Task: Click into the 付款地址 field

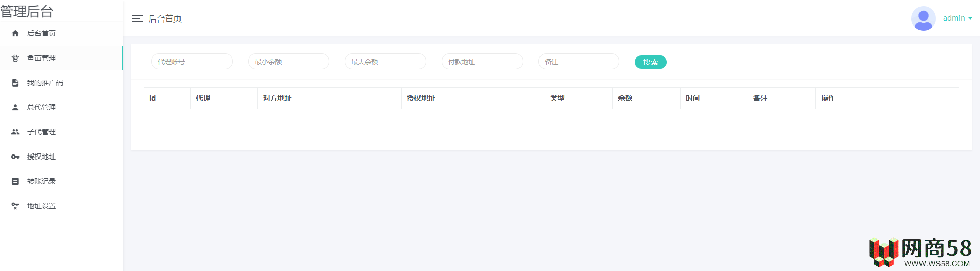Action: point(482,62)
